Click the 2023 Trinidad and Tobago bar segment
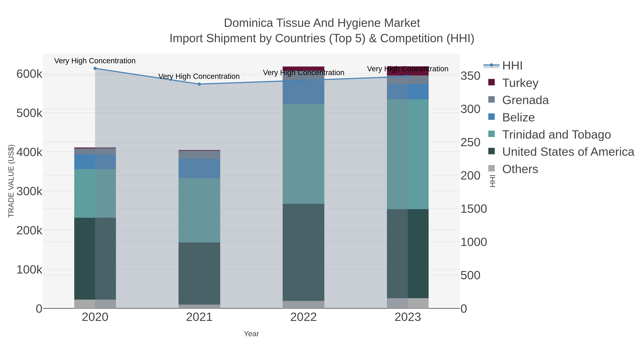 408,154
